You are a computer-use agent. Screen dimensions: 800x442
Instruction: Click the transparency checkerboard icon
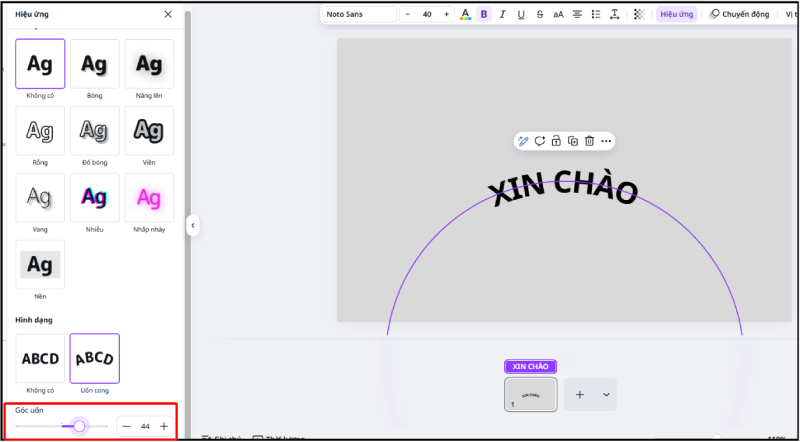point(640,15)
